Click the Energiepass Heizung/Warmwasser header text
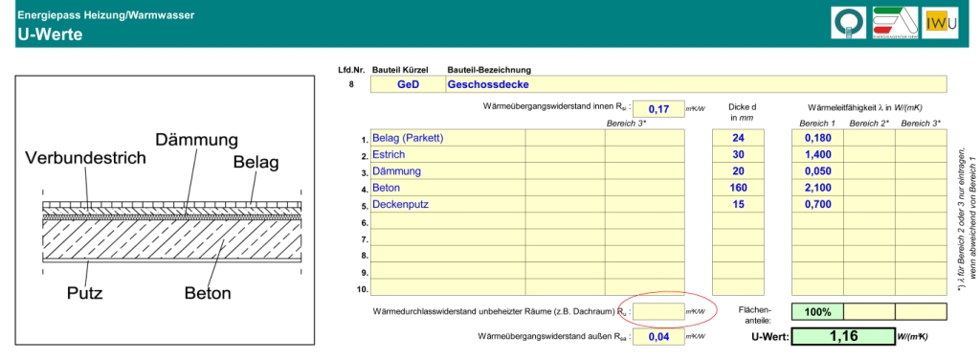980x361 pixels. pyautogui.click(x=105, y=15)
